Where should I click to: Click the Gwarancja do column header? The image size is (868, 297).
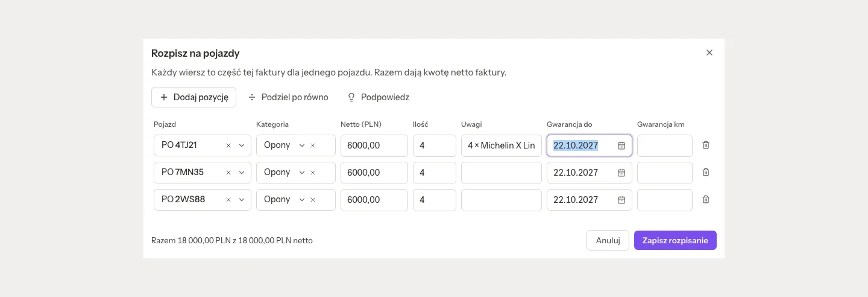click(570, 124)
